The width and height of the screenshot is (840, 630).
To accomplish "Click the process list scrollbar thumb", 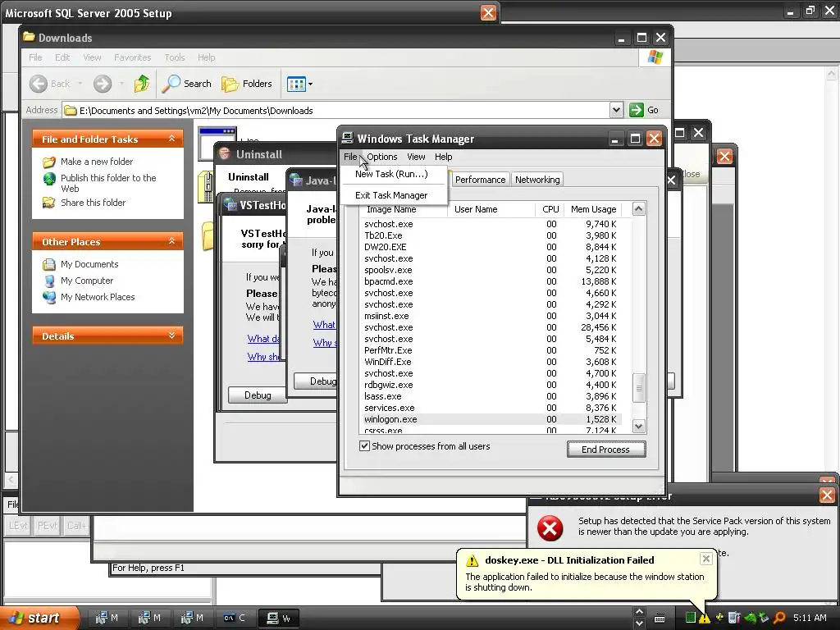I will pos(638,387).
